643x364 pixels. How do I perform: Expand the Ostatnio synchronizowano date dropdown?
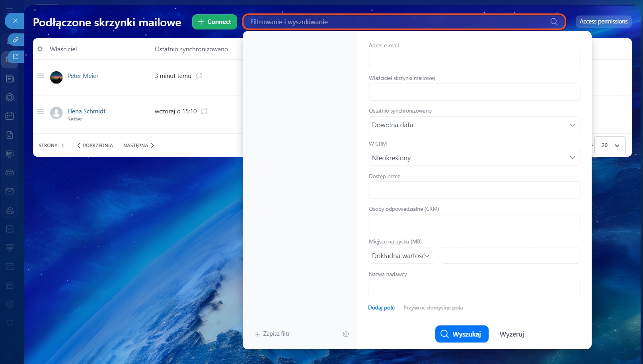[x=474, y=125]
